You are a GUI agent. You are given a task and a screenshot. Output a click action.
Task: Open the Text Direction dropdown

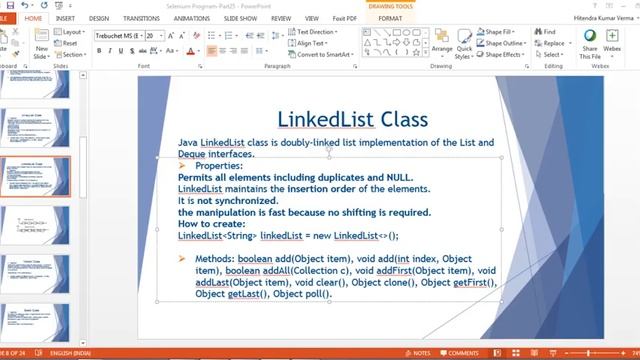pyautogui.click(x=313, y=31)
